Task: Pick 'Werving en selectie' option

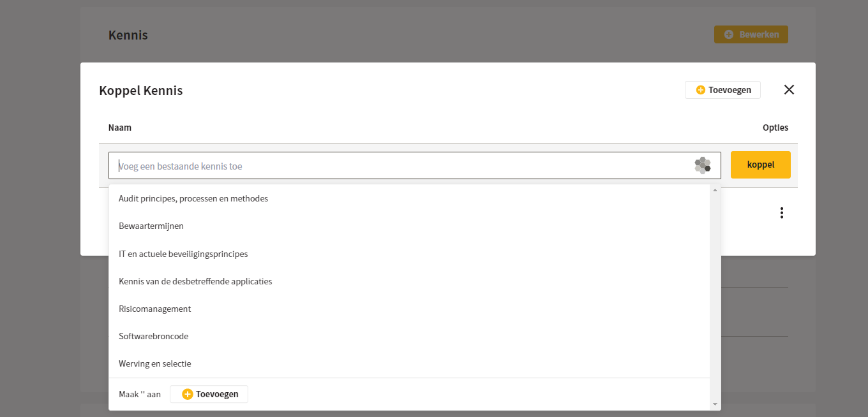Action: (x=409, y=363)
